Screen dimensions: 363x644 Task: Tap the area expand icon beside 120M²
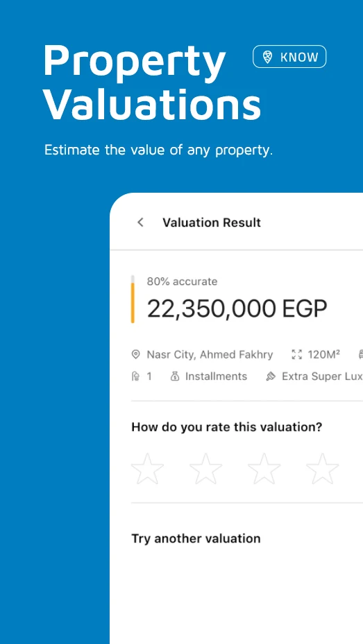click(297, 354)
